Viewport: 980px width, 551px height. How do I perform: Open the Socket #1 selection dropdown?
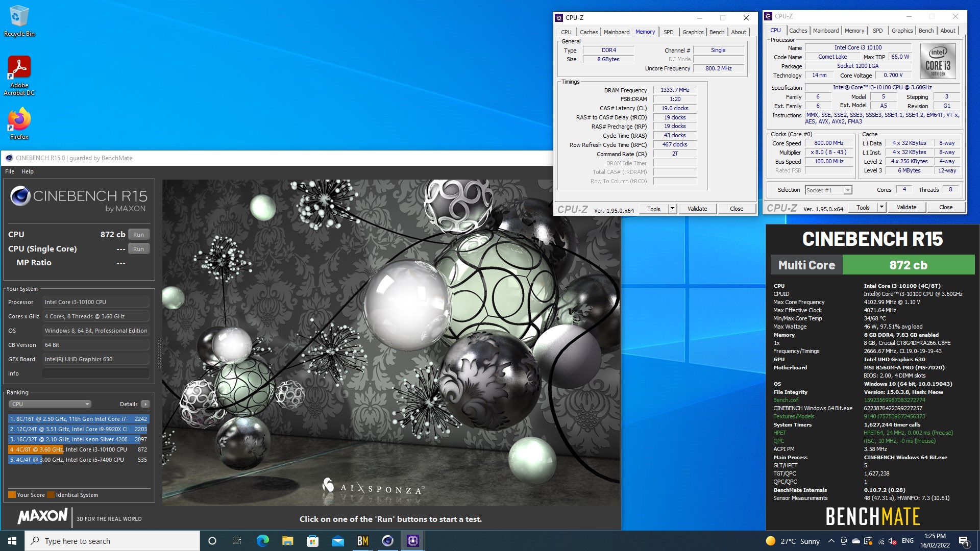point(828,190)
